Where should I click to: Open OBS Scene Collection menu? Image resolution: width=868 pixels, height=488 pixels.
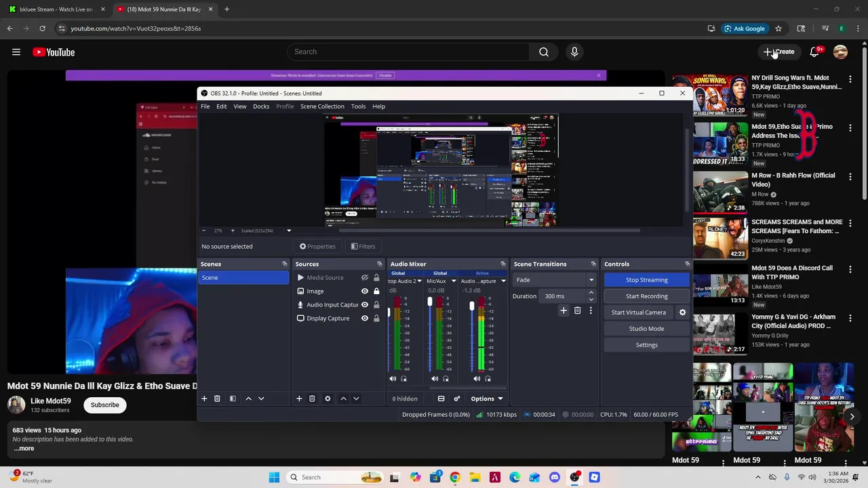click(322, 106)
